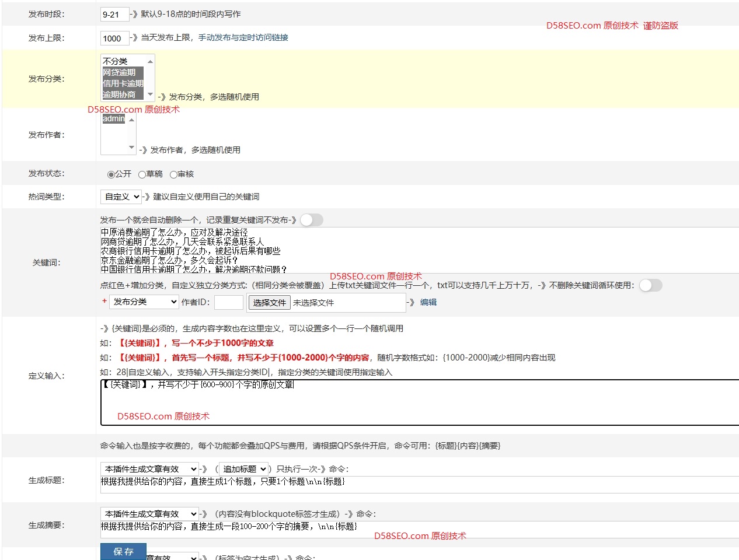The image size is (739, 560).
Task: Select the 公开 publish status radio button
Action: click(110, 174)
